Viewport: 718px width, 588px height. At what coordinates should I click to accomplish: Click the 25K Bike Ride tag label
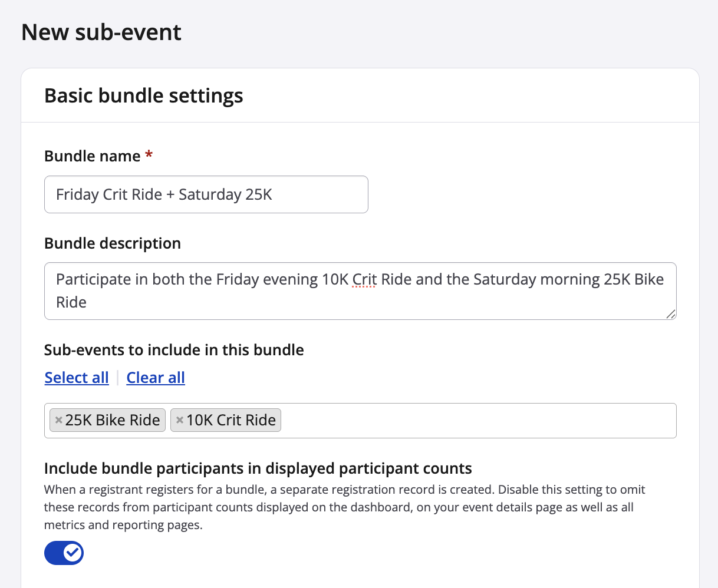[x=113, y=420]
